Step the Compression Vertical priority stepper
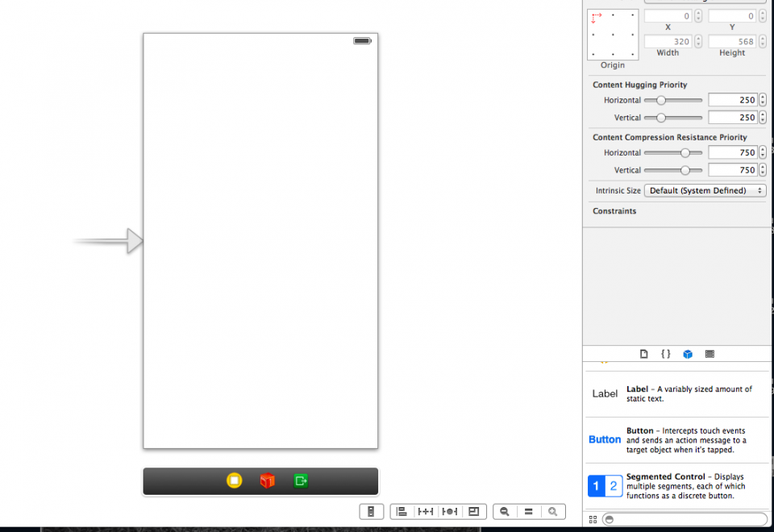 coord(763,170)
